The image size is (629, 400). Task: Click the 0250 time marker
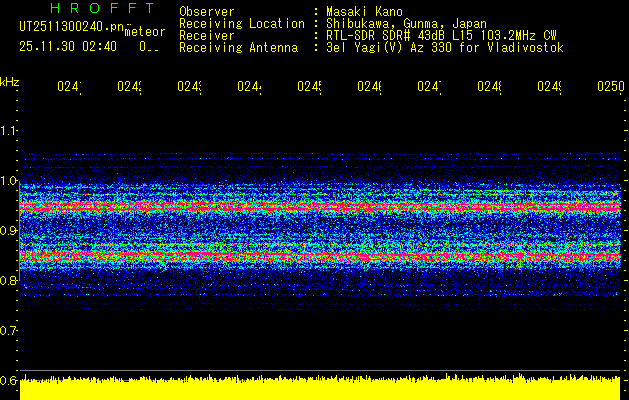click(610, 88)
